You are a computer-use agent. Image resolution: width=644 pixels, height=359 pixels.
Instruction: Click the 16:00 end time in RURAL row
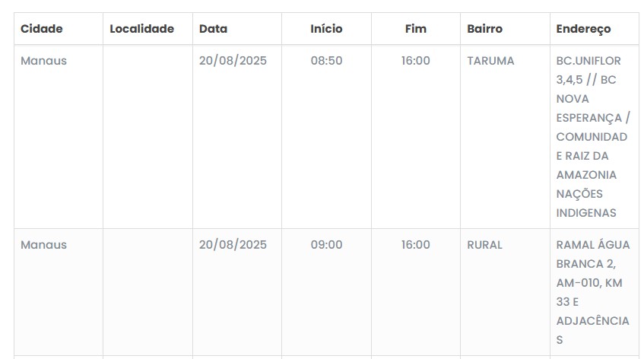click(416, 245)
